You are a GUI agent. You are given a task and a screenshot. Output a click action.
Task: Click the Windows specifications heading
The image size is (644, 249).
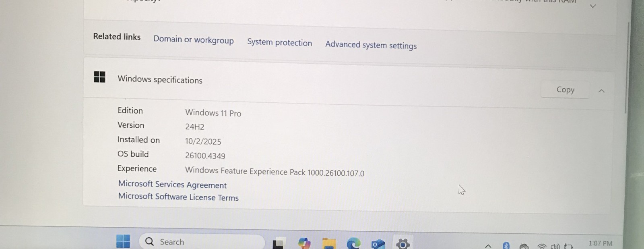coord(160,79)
